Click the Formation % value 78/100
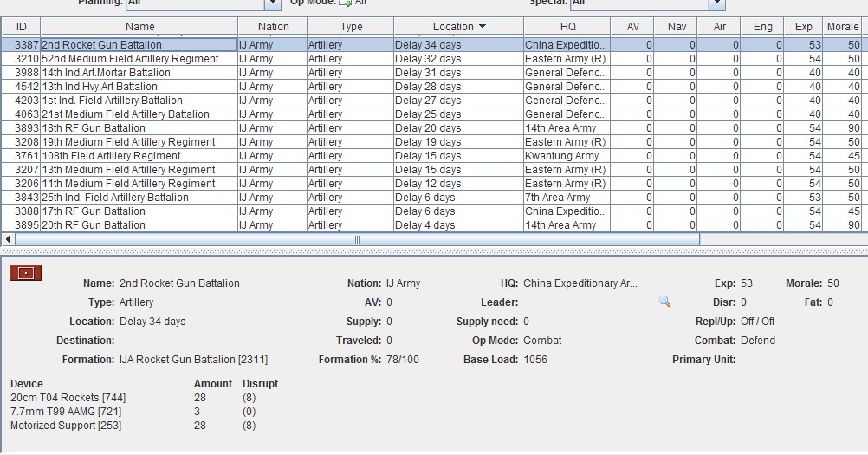Screen dimensions: 868x455 403,360
